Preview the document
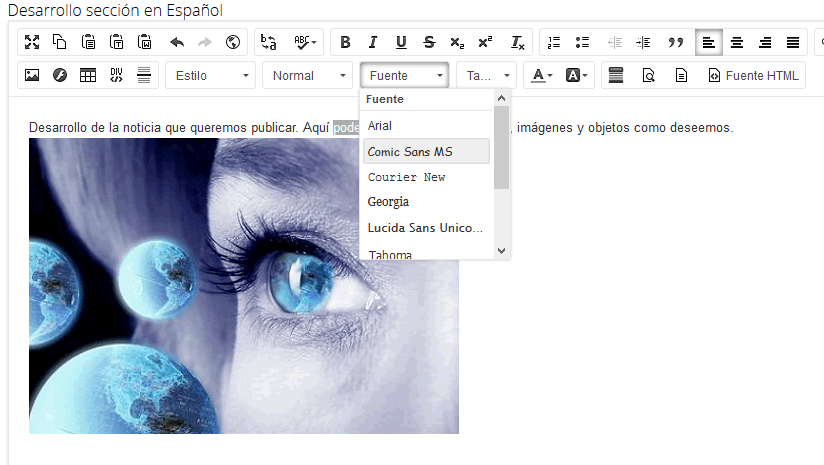The width and height of the screenshot is (824, 465). [x=648, y=75]
